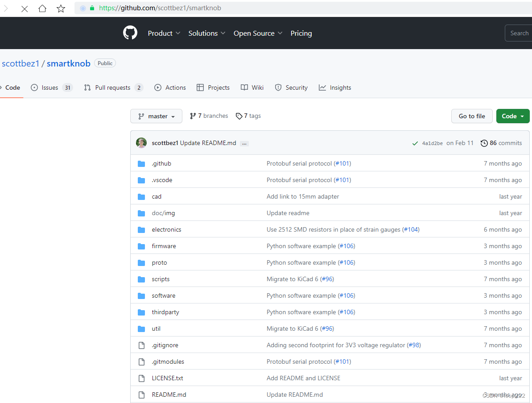Open the .gitmodules file

pyautogui.click(x=168, y=361)
